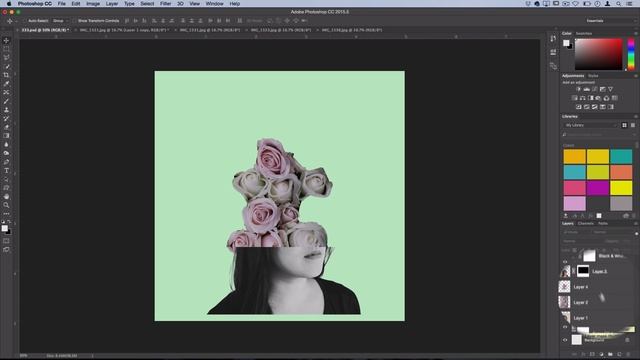The width and height of the screenshot is (640, 360).
Task: Select the Zoom tool
Action: coord(6,205)
